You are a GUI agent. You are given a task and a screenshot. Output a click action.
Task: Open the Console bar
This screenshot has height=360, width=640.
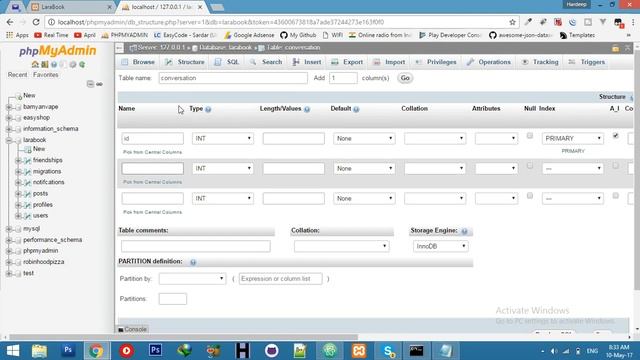point(133,329)
